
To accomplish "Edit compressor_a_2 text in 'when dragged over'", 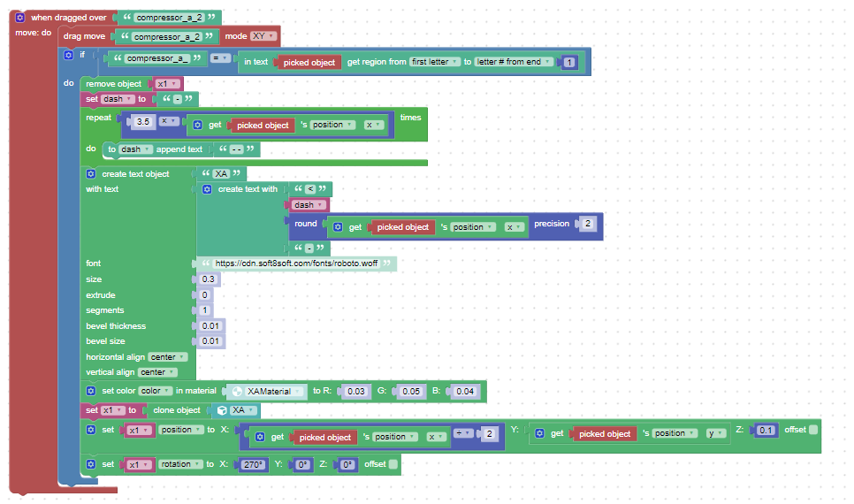I will [170, 18].
